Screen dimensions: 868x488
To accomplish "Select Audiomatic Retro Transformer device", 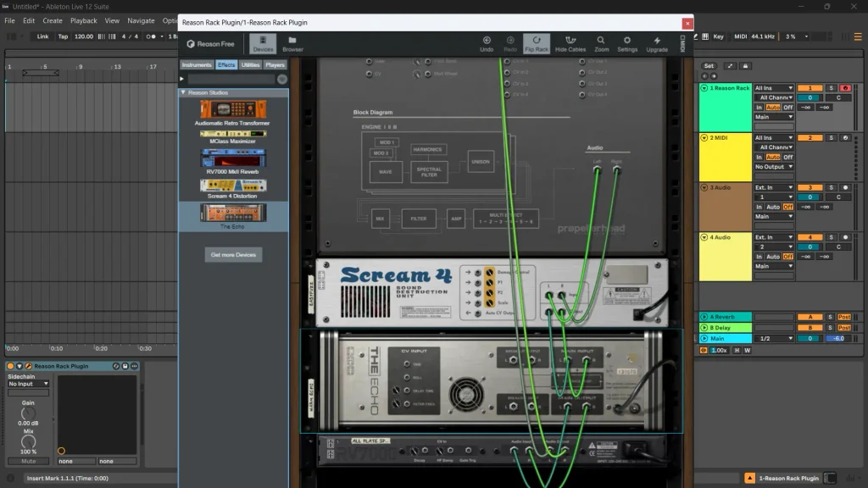I will tap(233, 113).
